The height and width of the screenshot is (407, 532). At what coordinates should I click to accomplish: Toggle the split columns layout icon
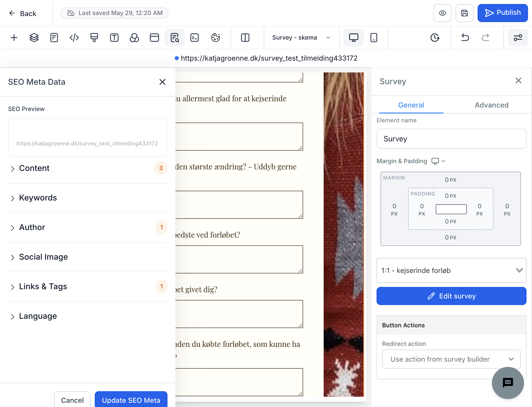click(245, 38)
